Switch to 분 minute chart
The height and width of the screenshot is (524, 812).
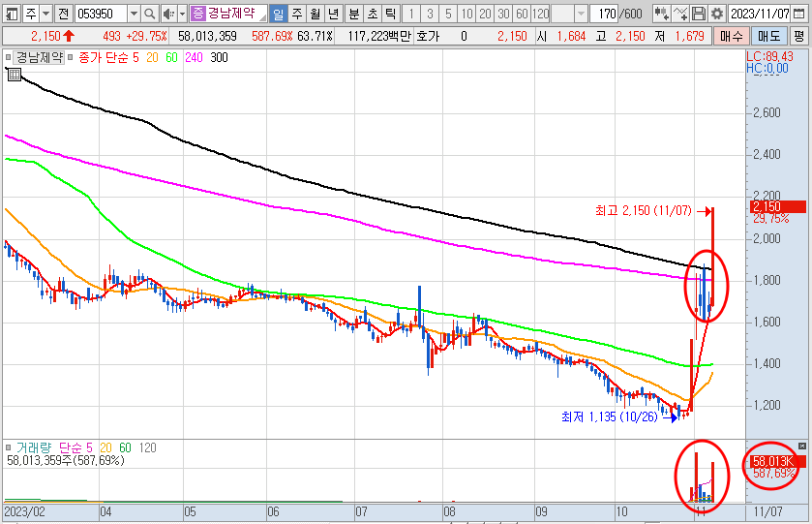click(353, 14)
